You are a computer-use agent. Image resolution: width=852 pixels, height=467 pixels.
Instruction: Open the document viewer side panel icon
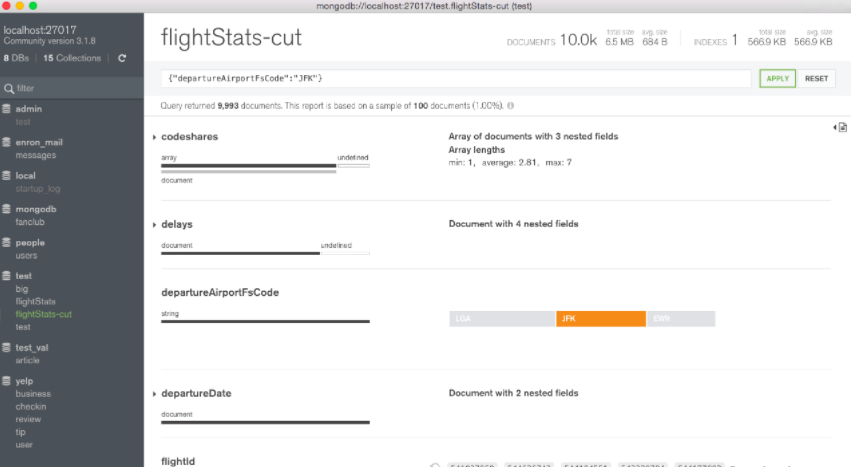click(842, 127)
